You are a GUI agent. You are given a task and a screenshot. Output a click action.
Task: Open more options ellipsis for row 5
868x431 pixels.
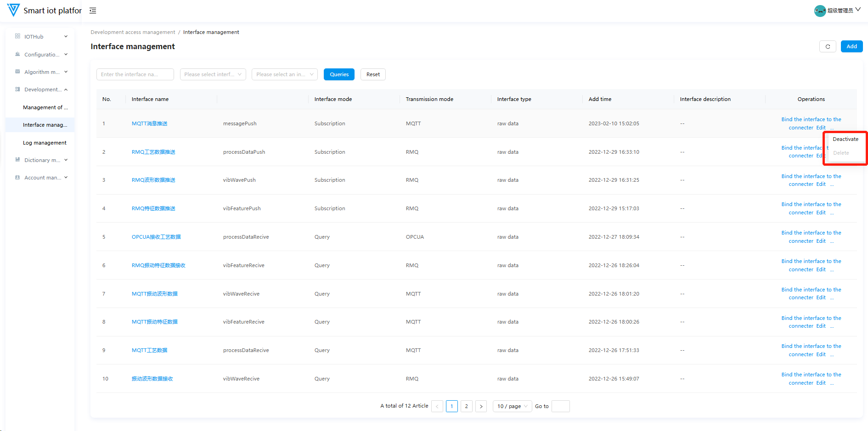click(832, 242)
